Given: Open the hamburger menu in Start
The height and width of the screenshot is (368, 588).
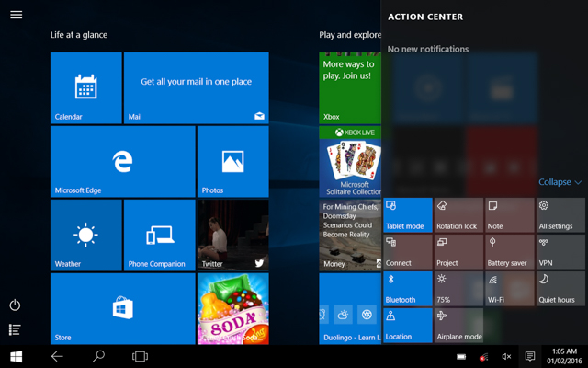Looking at the screenshot, I should tap(17, 15).
